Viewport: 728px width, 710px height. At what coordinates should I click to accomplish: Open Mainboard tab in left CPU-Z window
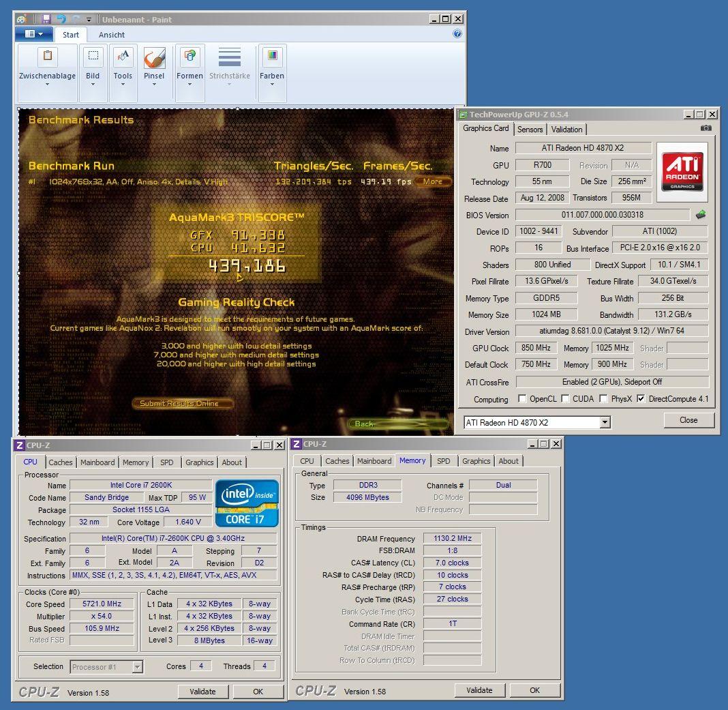point(97,462)
